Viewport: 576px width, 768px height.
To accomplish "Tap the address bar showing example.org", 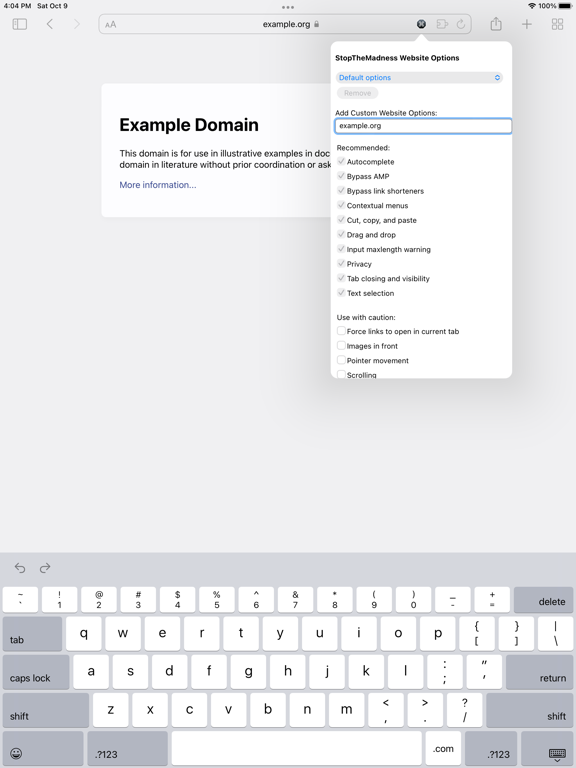I will click(x=285, y=24).
